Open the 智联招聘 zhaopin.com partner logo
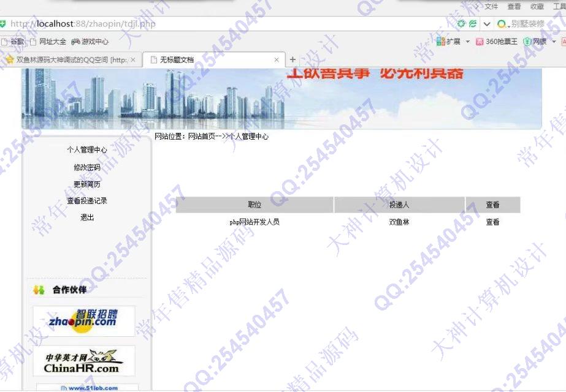 [84, 321]
